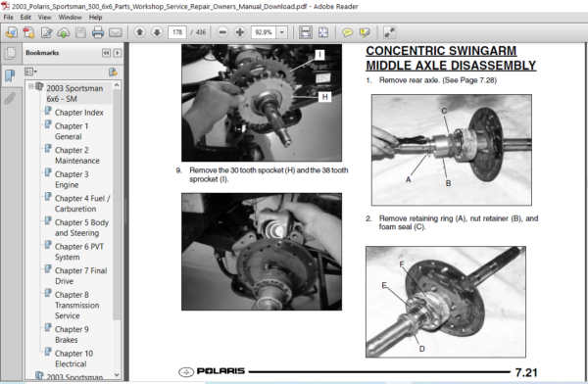
Task: Go to next page with down arrow
Action: [x=157, y=32]
